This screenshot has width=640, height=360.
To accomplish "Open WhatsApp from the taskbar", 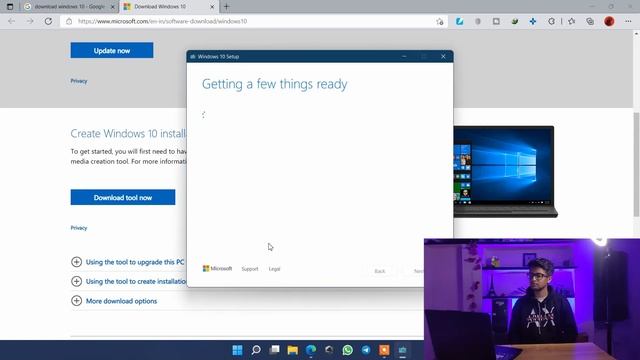I will click(348, 350).
